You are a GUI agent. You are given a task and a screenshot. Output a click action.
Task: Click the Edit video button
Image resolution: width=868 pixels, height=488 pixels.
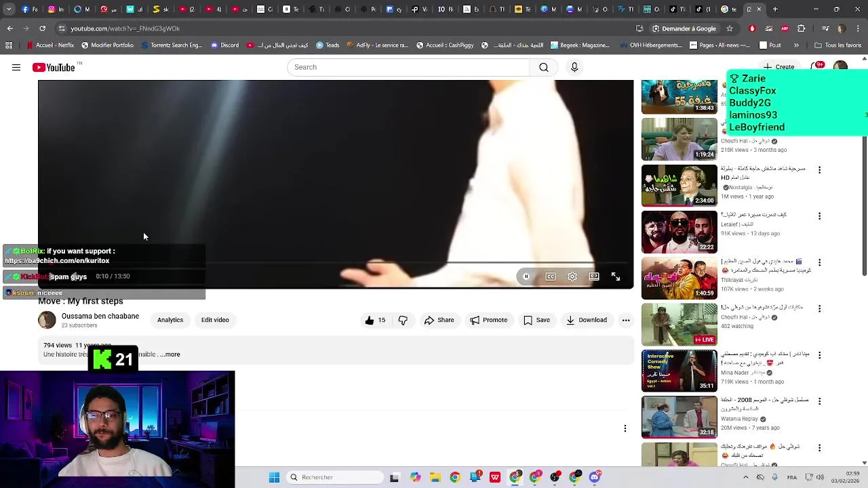tap(215, 320)
